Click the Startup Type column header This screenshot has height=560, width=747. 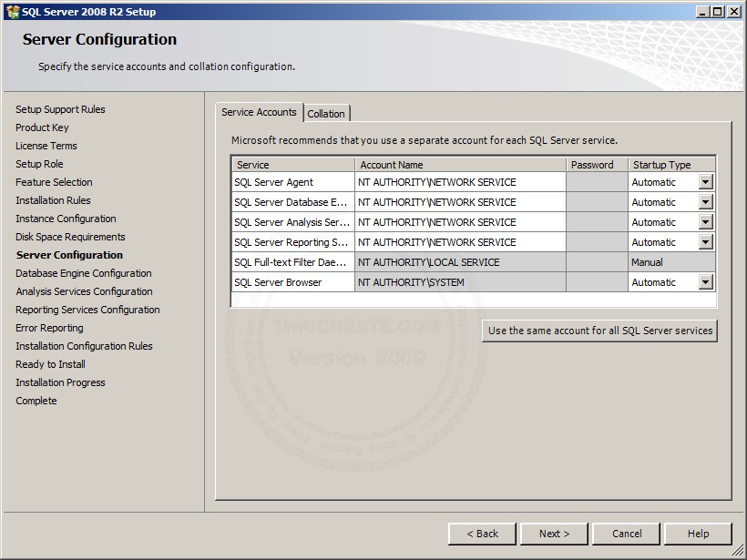point(671,165)
